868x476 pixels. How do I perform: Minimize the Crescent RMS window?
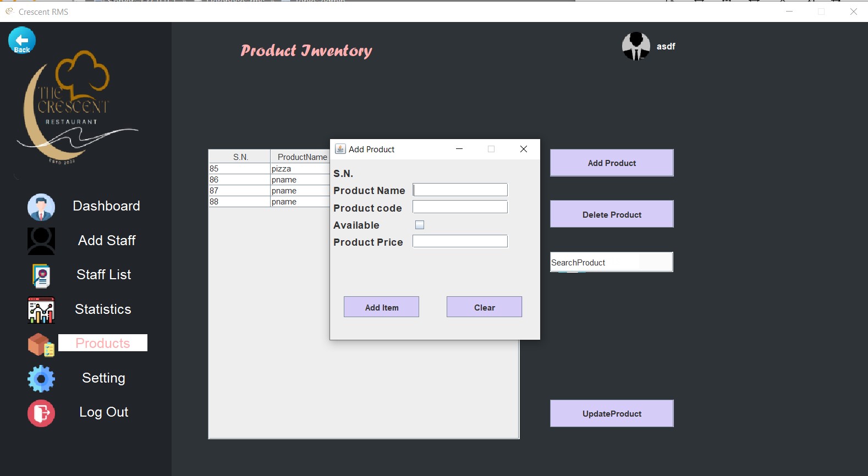tap(789, 11)
